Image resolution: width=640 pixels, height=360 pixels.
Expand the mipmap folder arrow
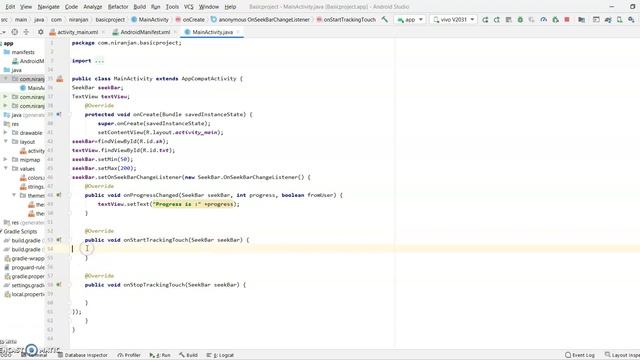(6, 160)
